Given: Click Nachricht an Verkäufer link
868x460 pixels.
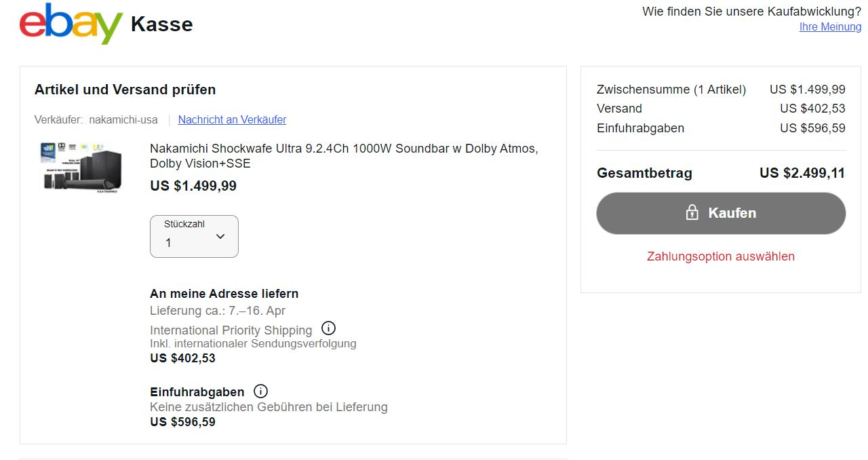Looking at the screenshot, I should click(x=232, y=120).
